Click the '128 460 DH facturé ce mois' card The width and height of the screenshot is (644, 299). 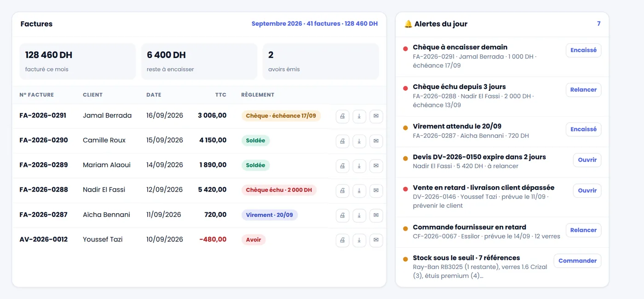coord(77,61)
